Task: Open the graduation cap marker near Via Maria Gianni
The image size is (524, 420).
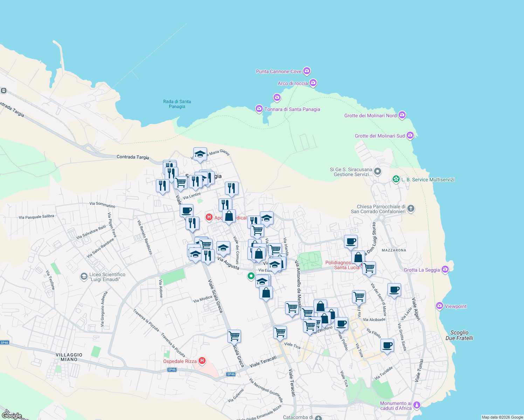Action: click(200, 153)
